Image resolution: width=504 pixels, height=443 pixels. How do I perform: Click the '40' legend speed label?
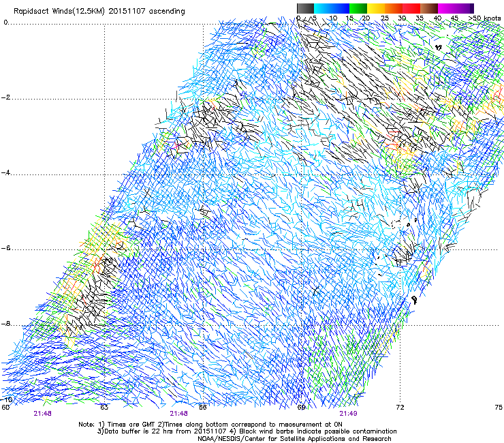[x=437, y=18]
